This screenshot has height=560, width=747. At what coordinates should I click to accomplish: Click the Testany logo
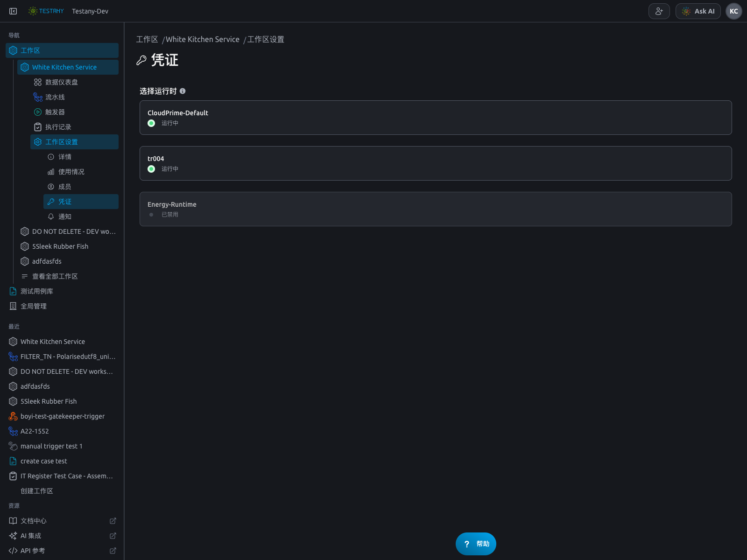pos(46,11)
